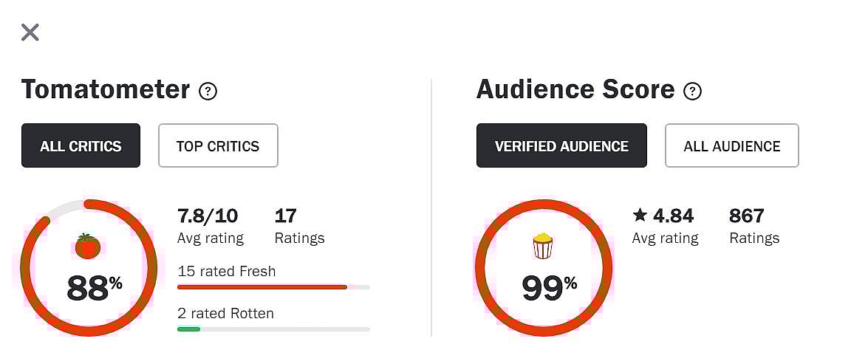The image size is (868, 364).
Task: Click the star icon beside 4.84
Action: (640, 216)
